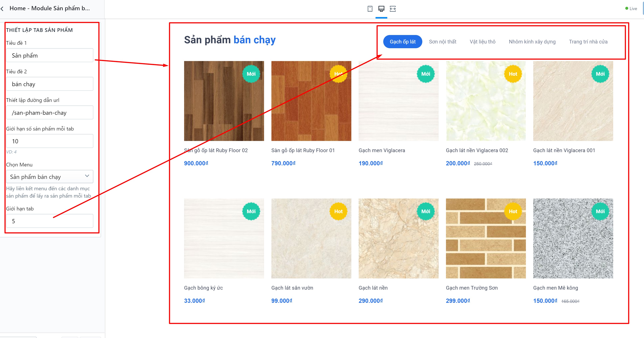Select the Gạch ốp lát tab
Viewport: 644px width, 338px height.
click(402, 42)
